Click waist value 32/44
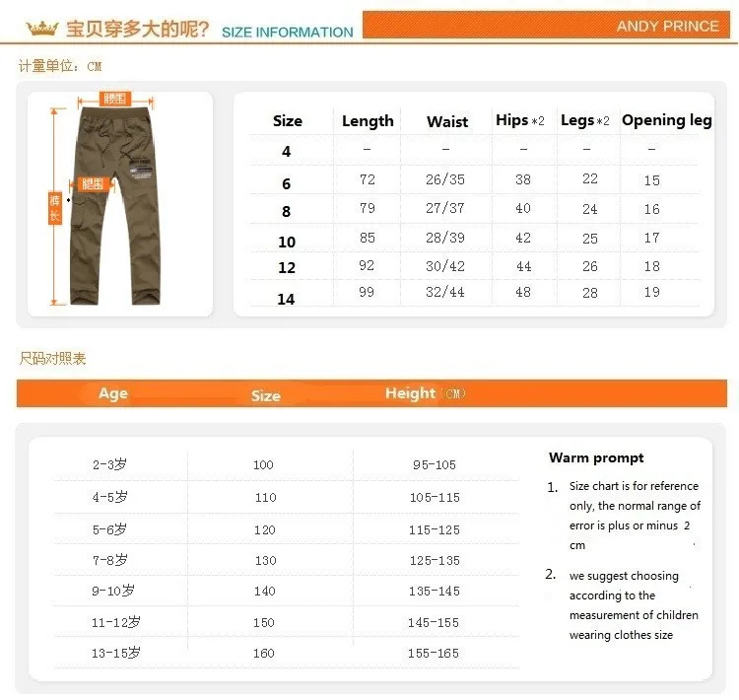The height and width of the screenshot is (700, 739). pyautogui.click(x=445, y=292)
